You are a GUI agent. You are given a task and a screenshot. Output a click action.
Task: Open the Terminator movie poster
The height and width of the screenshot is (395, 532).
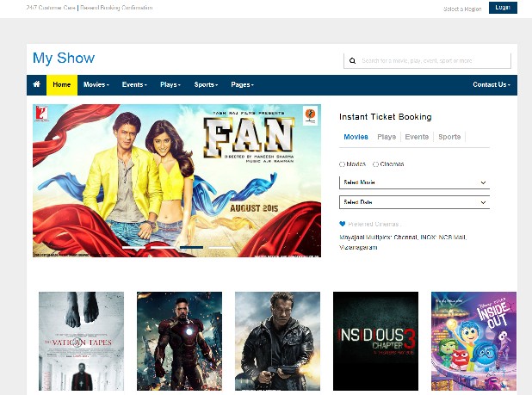(x=277, y=341)
